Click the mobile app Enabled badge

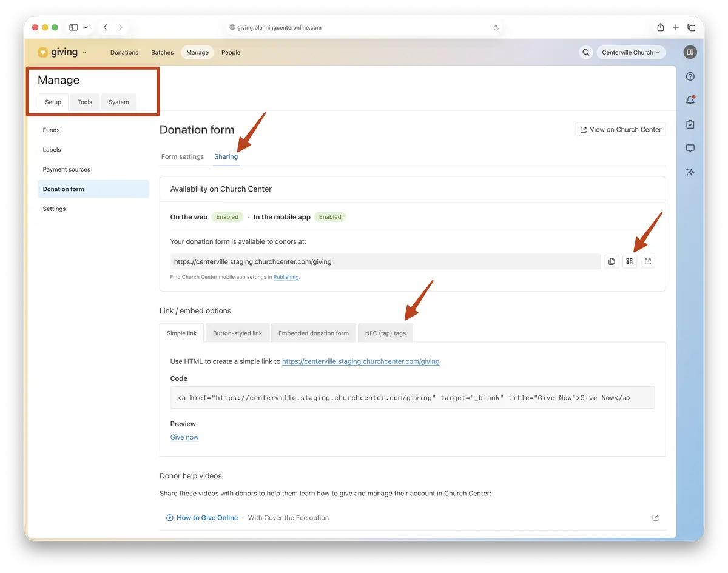coord(330,217)
